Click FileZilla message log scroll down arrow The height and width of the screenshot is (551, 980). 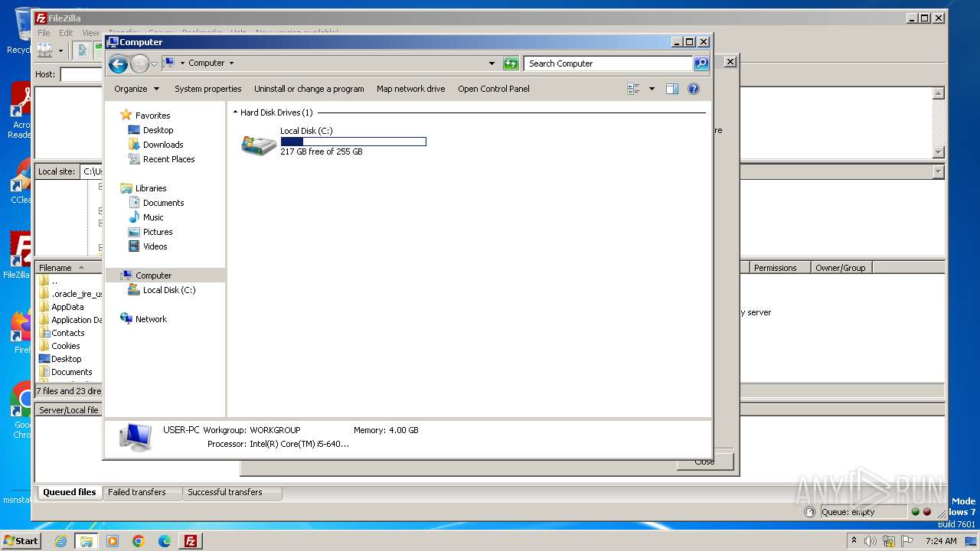939,152
